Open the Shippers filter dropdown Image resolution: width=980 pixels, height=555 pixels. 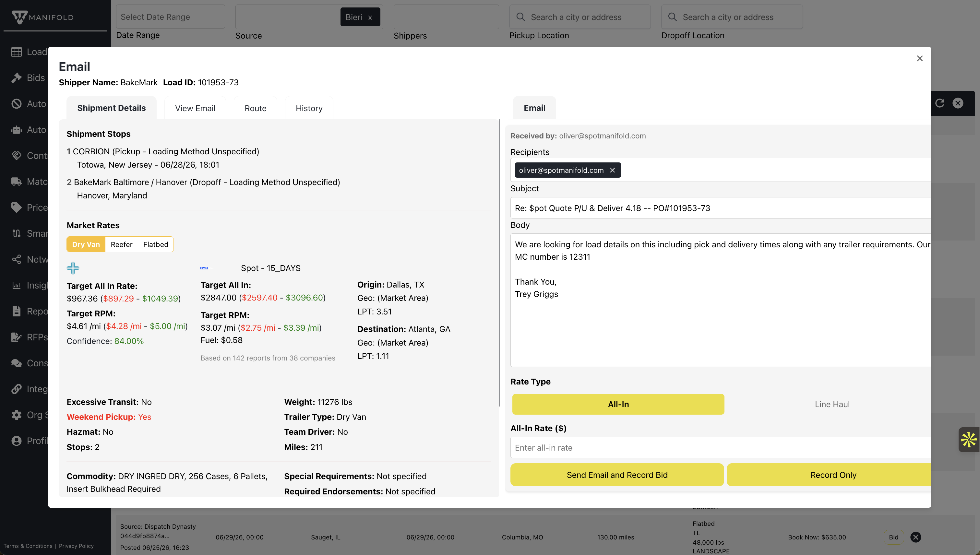446,17
